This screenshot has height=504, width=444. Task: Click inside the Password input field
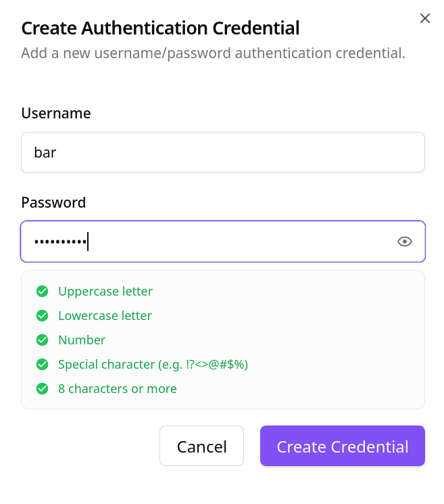click(203, 242)
